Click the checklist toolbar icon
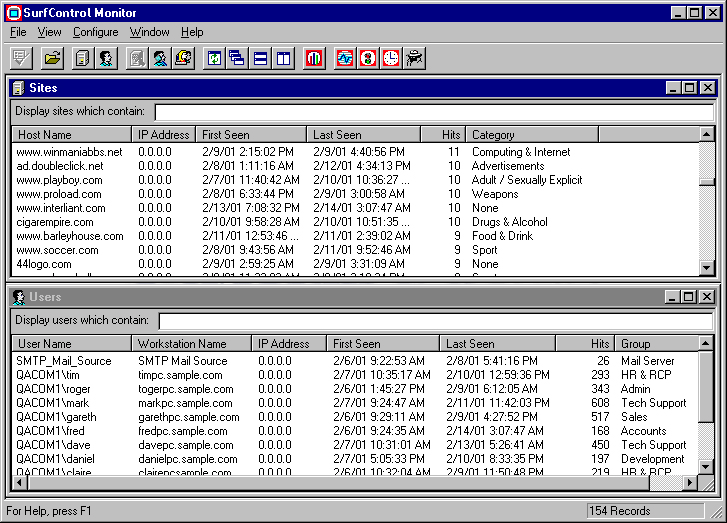This screenshot has width=727, height=523. (x=21, y=58)
